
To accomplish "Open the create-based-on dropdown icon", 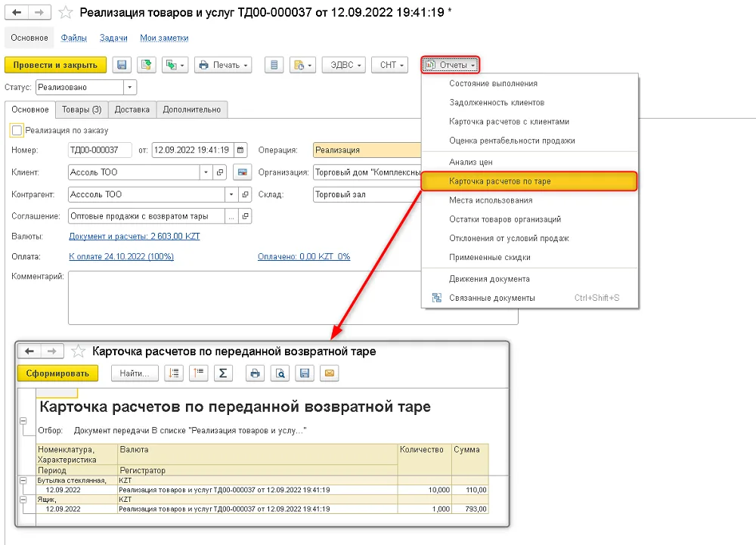I will click(175, 65).
